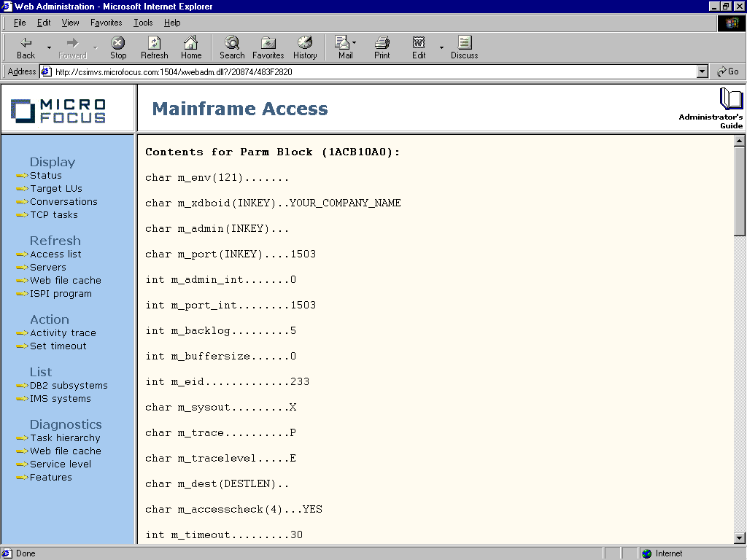This screenshot has width=747, height=560.
Task: Open the Target LUs link
Action: 56,188
